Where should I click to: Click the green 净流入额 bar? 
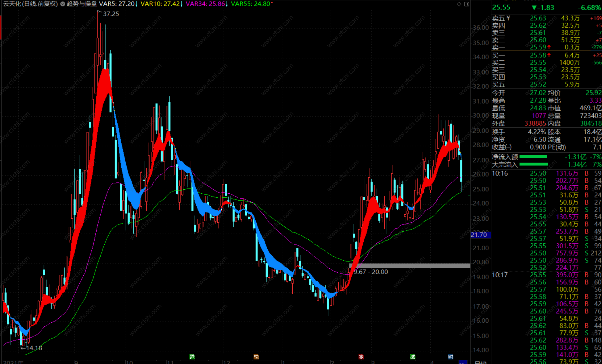pos(533,157)
